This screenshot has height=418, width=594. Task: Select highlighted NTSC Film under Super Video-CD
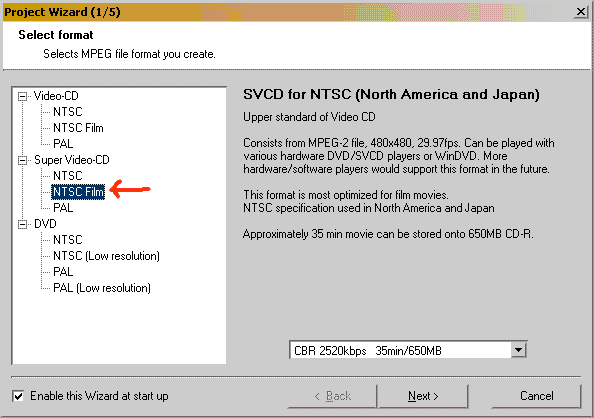(78, 192)
